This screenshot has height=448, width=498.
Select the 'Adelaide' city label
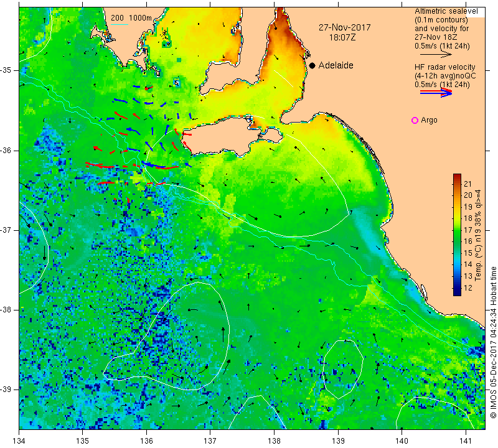336,65
